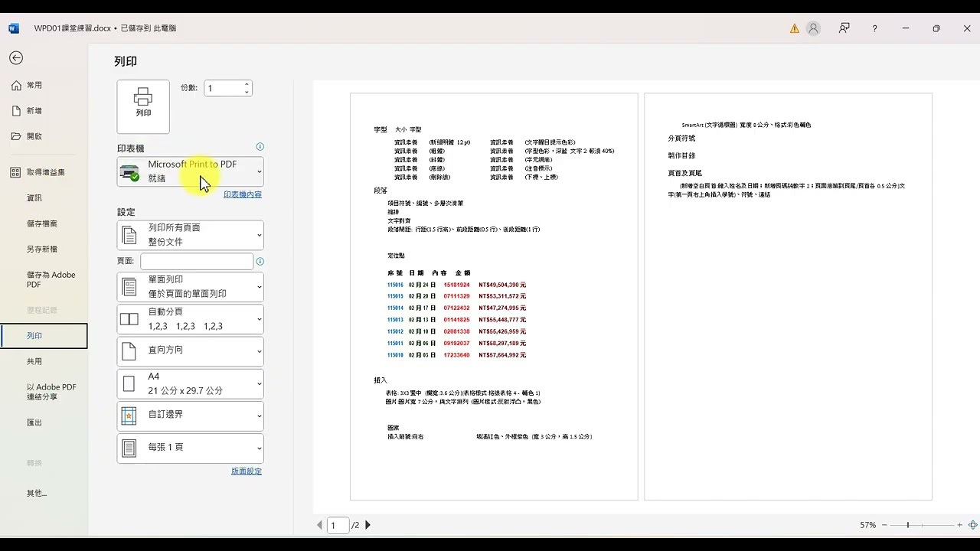Image resolution: width=980 pixels, height=551 pixels.
Task: Expand the 自動分頁 collation dropdown
Action: tap(191, 319)
